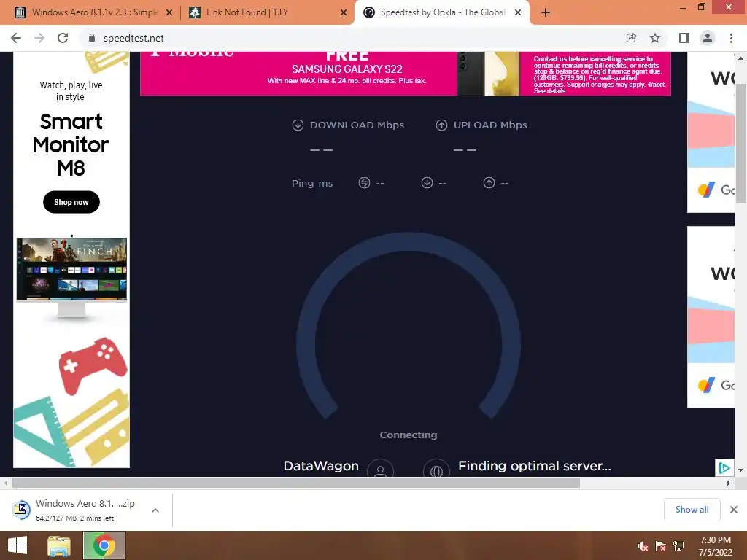Bookmark this page with the star

click(x=655, y=38)
